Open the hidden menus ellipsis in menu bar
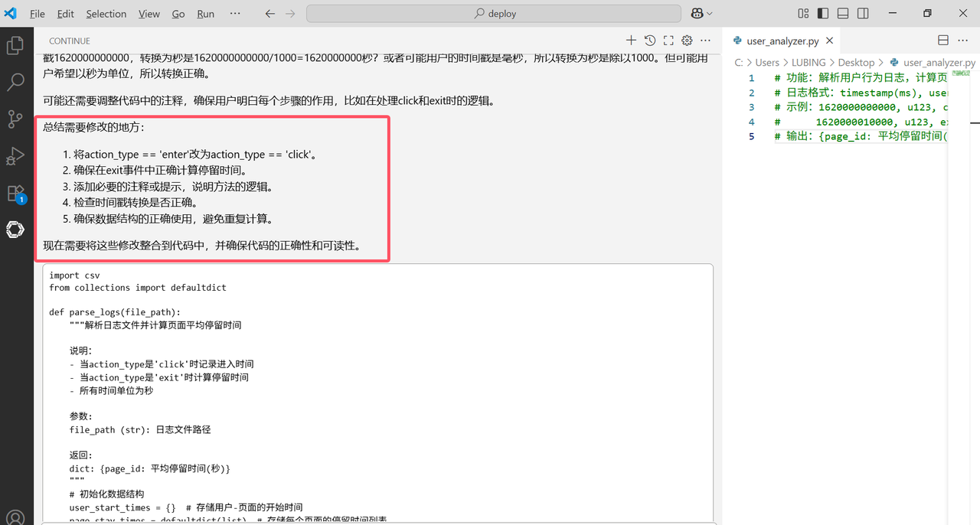This screenshot has width=980, height=525. tap(235, 14)
